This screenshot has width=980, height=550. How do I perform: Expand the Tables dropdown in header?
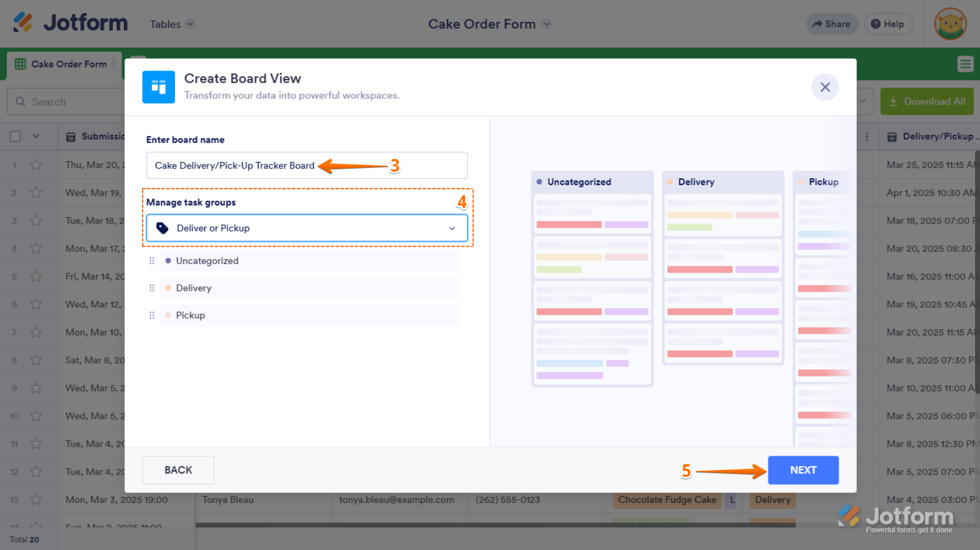172,24
